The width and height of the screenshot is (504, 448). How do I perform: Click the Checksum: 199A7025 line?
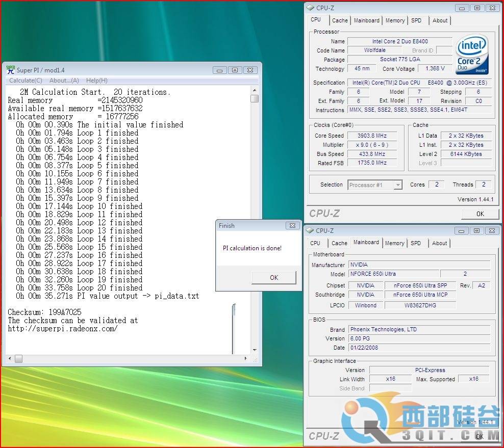point(45,312)
